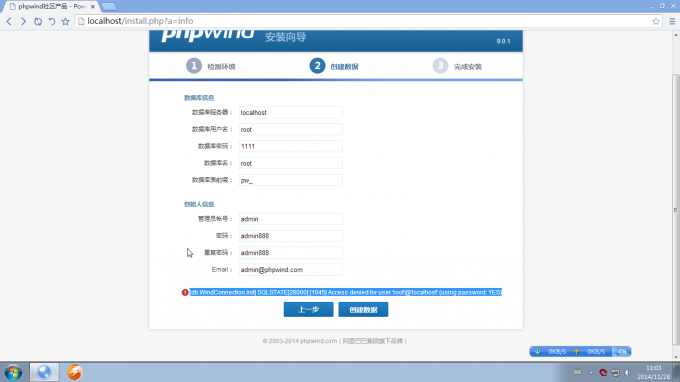Click the red antivirus tray icon
The height and width of the screenshot is (382, 680).
point(603,372)
